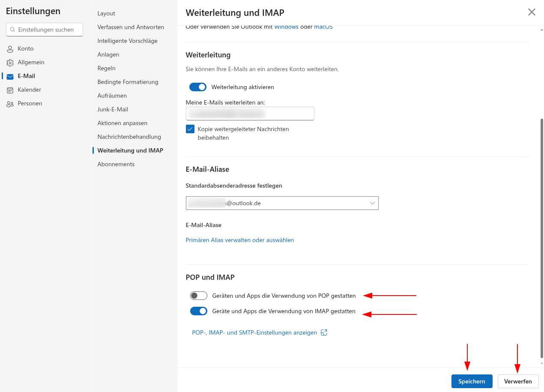Click 'Meine E-Mails weiterleiten an:' label
Screen dimensions: 544x392
[x=225, y=102]
